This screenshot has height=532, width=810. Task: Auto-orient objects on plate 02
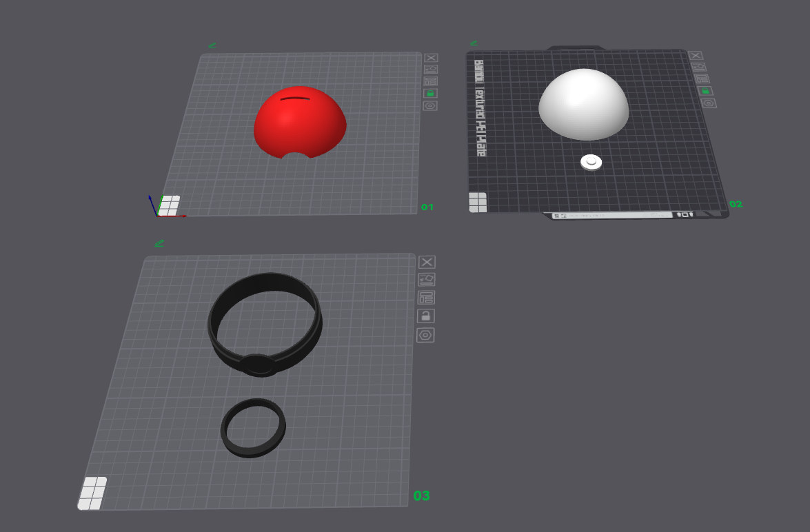(698, 67)
